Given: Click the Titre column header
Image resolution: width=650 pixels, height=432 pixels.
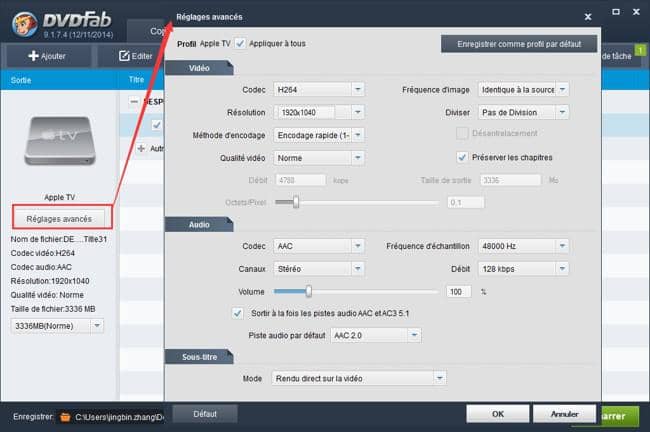Looking at the screenshot, I should coord(136,80).
